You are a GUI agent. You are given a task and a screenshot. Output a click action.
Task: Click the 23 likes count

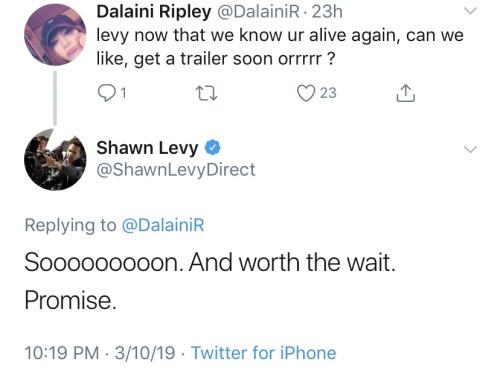pos(328,93)
